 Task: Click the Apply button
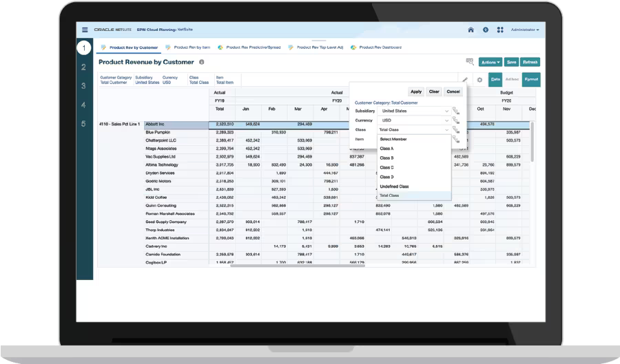click(415, 92)
